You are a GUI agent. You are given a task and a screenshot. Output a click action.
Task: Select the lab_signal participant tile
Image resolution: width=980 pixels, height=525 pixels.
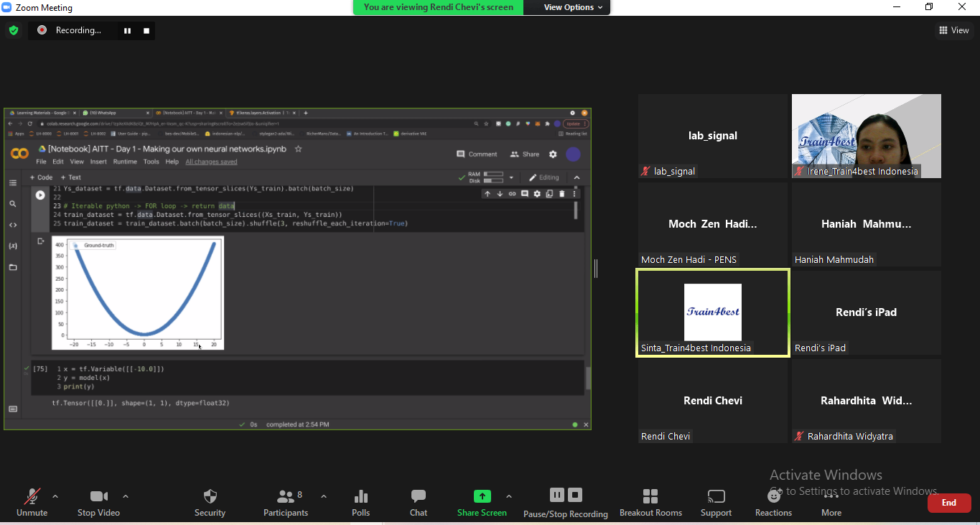(x=713, y=136)
